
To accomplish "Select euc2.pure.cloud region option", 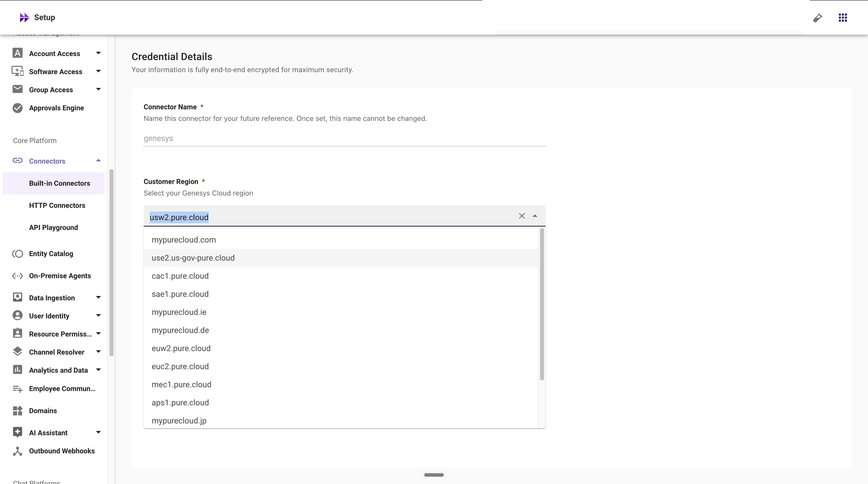I will click(341, 366).
